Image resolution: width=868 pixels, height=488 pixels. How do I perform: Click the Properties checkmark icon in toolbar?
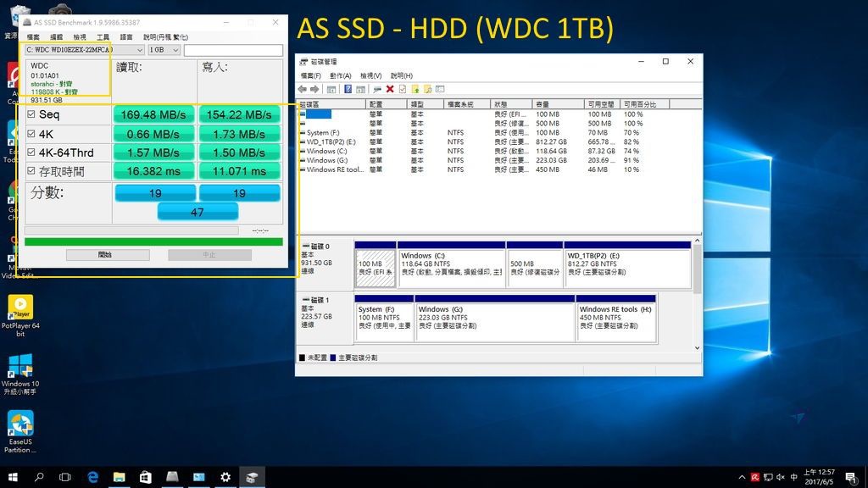point(403,89)
